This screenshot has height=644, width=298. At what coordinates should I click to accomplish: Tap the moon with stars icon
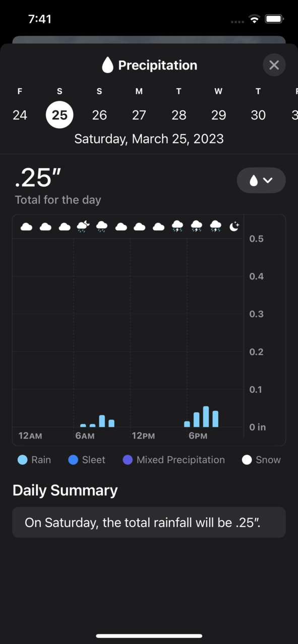click(x=234, y=227)
